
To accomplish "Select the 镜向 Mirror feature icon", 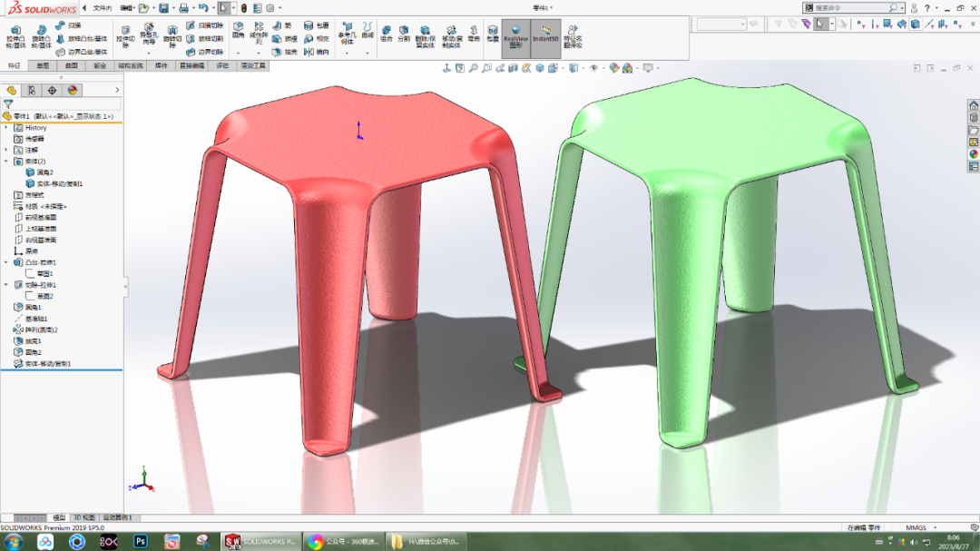I will point(310,52).
